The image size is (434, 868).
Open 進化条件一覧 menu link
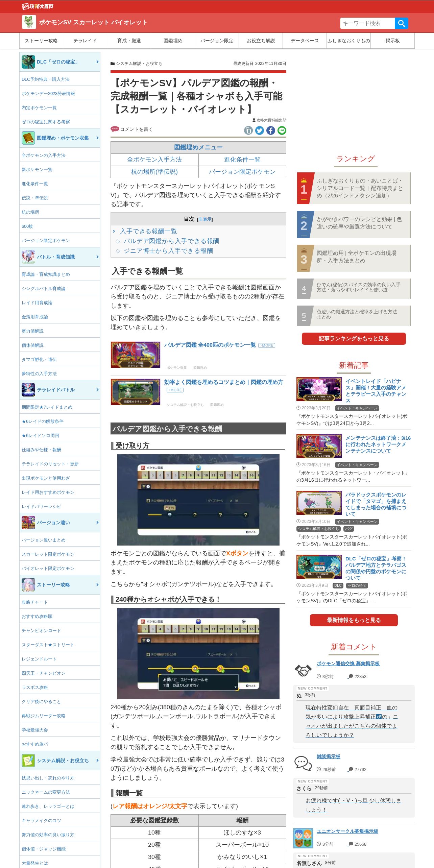242,160
